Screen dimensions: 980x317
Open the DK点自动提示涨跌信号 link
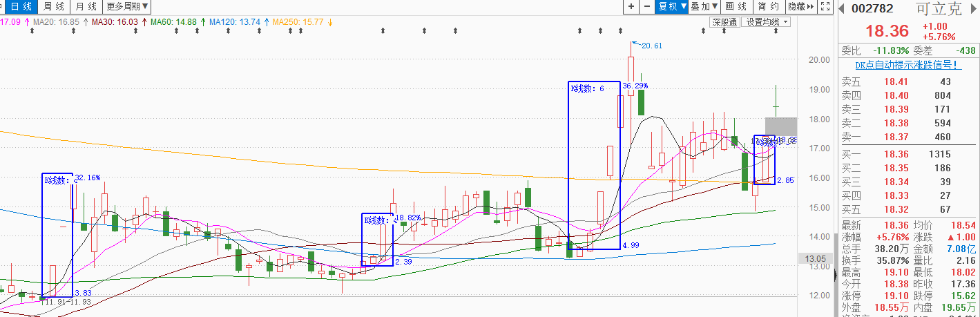[x=907, y=65]
